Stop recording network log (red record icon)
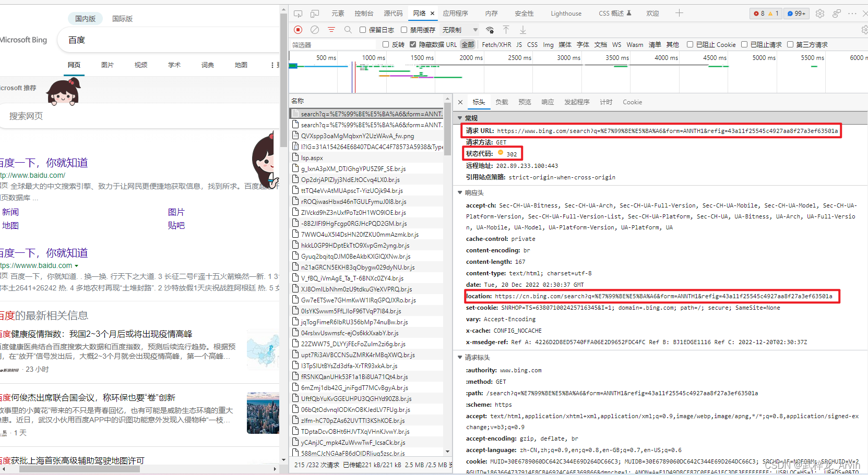The image size is (868, 475). tap(298, 30)
